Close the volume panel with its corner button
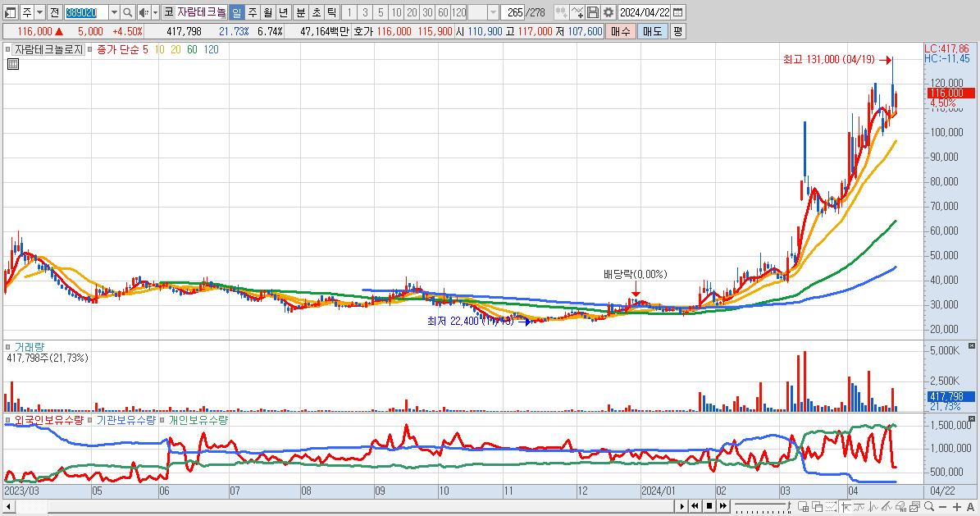 (972, 346)
